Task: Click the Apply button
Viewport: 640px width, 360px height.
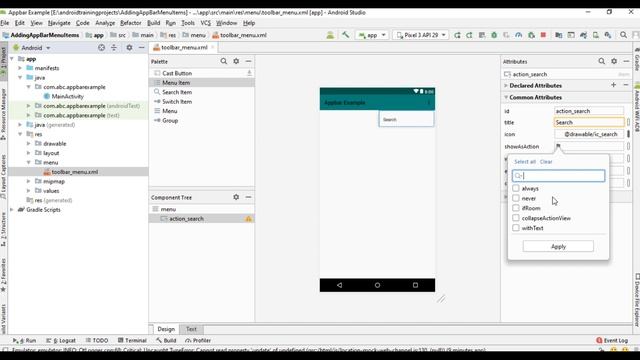Action: (558, 247)
